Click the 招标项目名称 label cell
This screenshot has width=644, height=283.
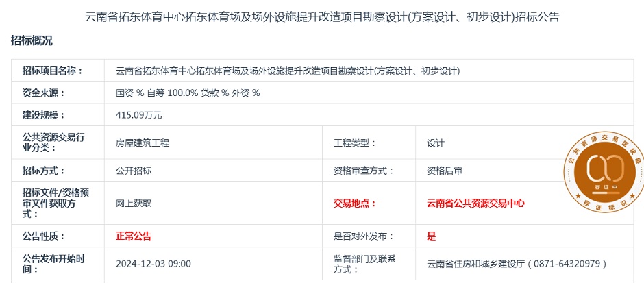click(52, 71)
